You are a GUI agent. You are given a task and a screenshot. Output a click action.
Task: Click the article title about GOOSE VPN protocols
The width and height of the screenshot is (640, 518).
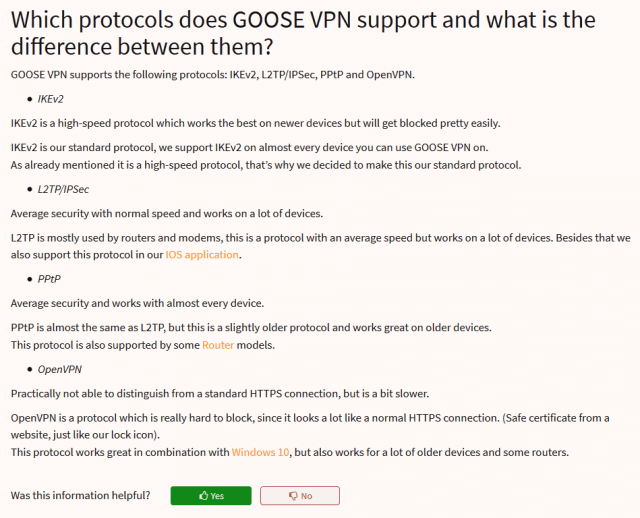click(303, 33)
